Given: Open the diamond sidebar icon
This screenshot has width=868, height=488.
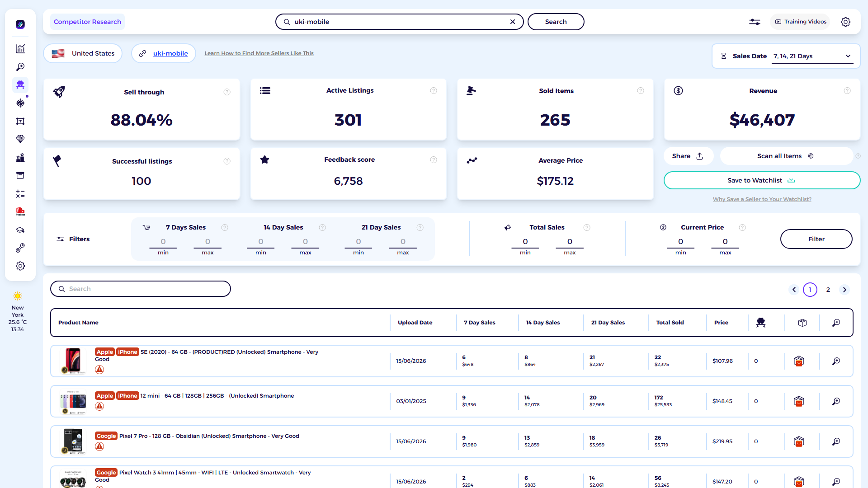Looking at the screenshot, I should click(20, 139).
